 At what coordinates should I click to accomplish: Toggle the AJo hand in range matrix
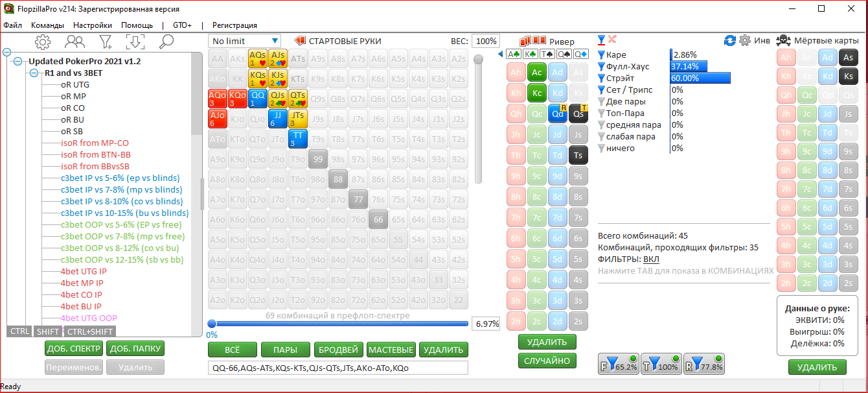tap(218, 119)
